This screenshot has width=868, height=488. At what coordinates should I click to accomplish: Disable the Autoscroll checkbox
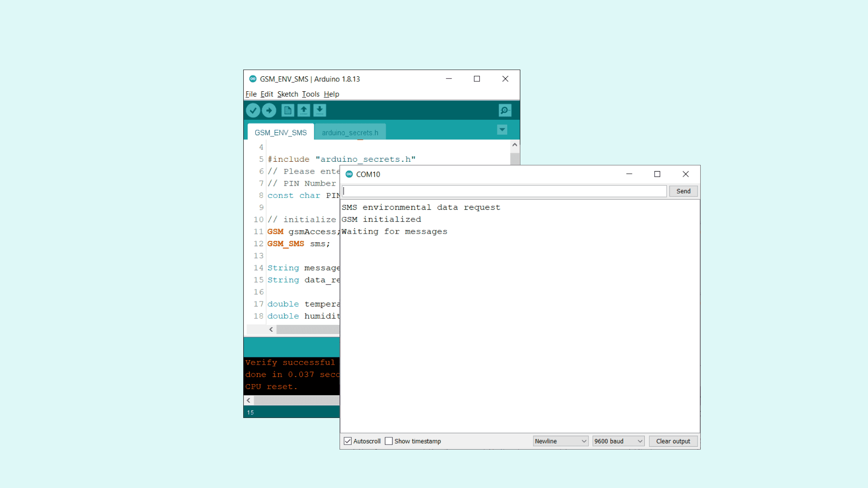[348, 441]
